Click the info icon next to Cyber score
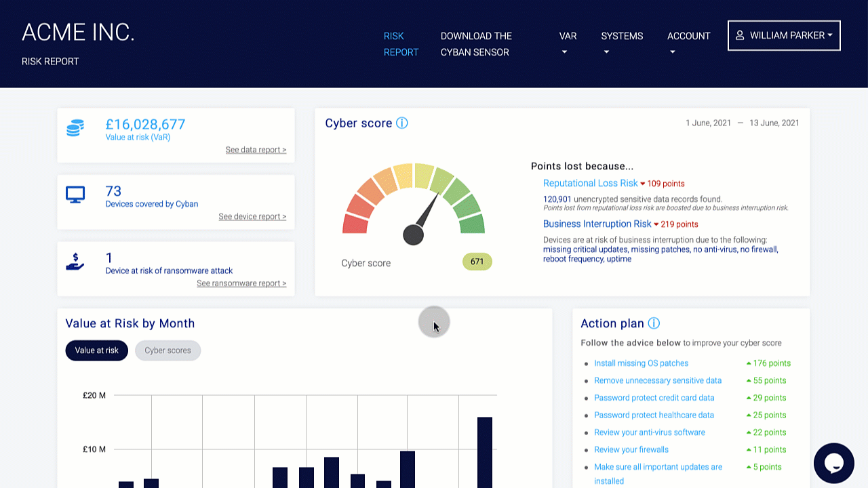868x488 pixels. click(402, 123)
